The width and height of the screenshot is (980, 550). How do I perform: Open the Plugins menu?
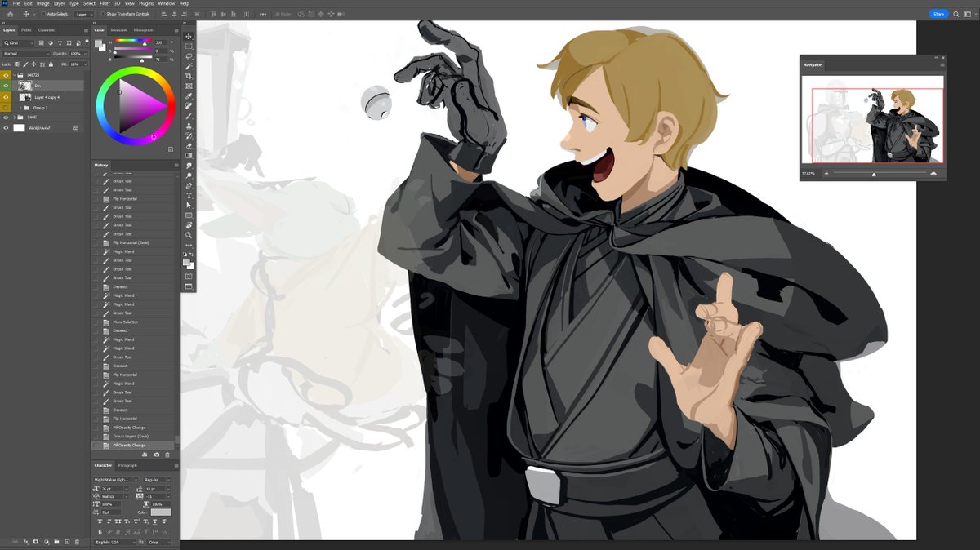click(x=146, y=3)
